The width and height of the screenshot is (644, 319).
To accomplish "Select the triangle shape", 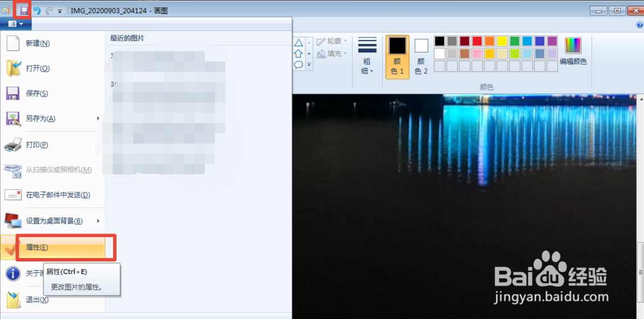I will point(299,42).
